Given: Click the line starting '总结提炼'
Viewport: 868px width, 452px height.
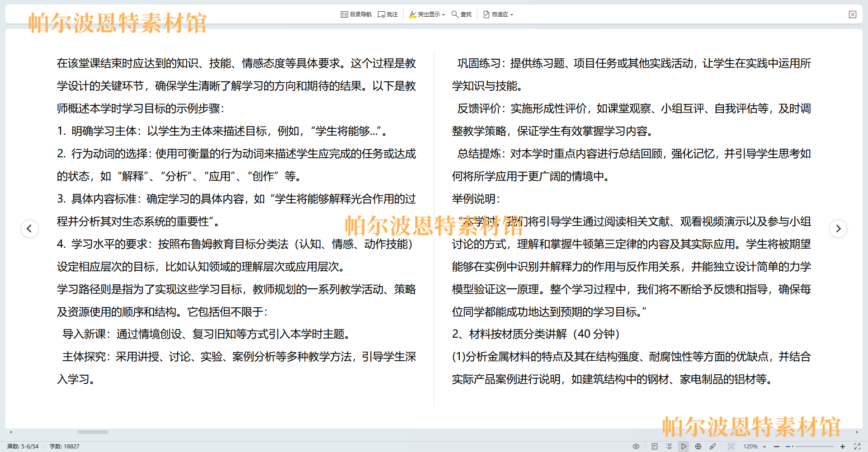Looking at the screenshot, I should pyautogui.click(x=634, y=154).
